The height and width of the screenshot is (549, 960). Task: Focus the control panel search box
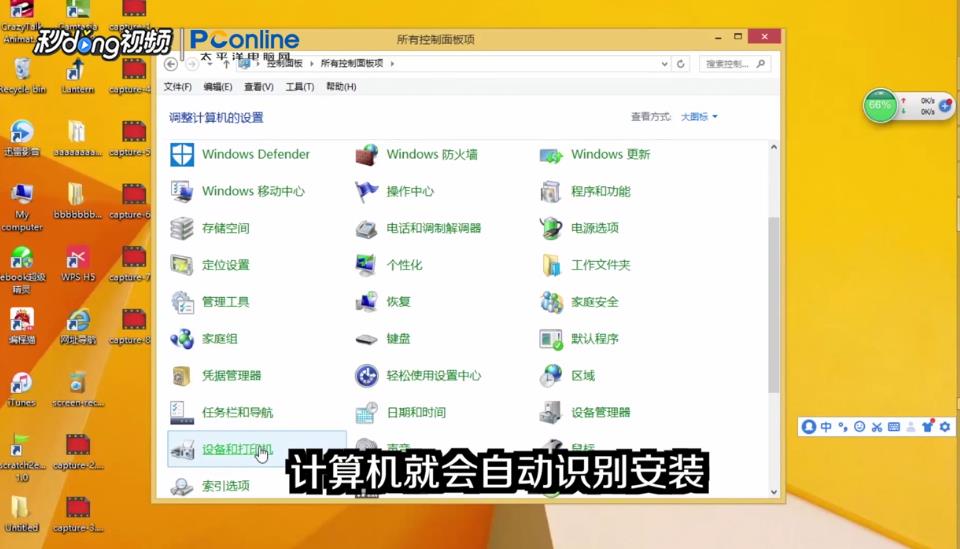[x=734, y=64]
